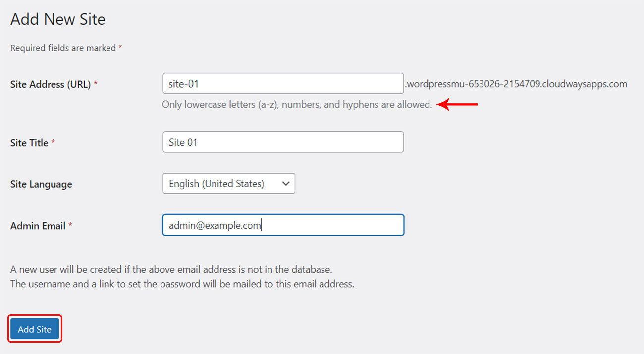This screenshot has width=644, height=354.
Task: Click the chevron arrow on Site Language
Action: [285, 184]
